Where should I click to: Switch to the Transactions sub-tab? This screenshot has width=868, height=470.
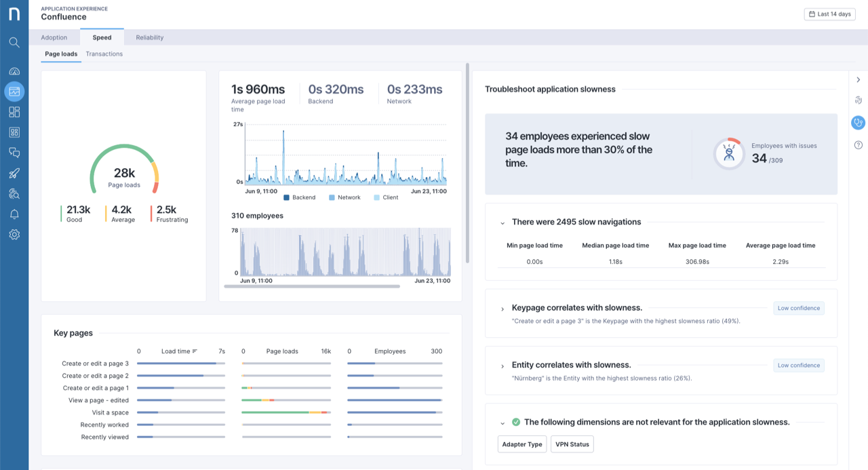(x=104, y=54)
